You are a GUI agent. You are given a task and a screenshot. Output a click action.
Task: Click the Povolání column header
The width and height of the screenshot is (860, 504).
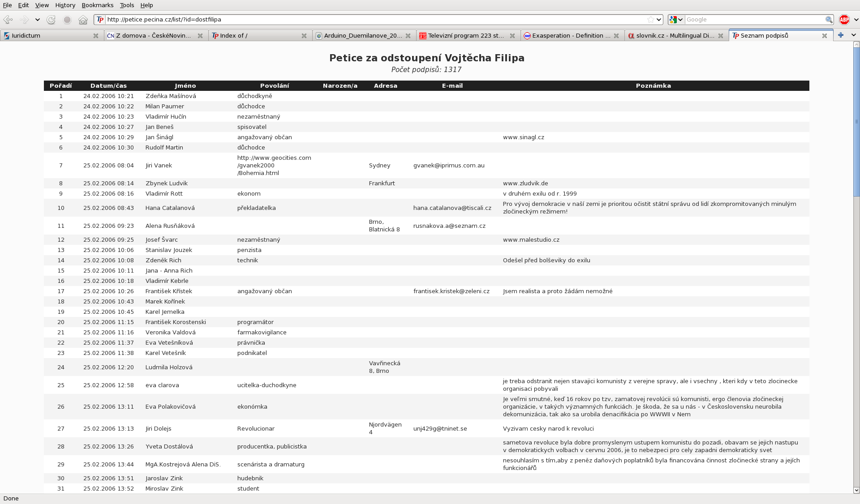click(275, 85)
